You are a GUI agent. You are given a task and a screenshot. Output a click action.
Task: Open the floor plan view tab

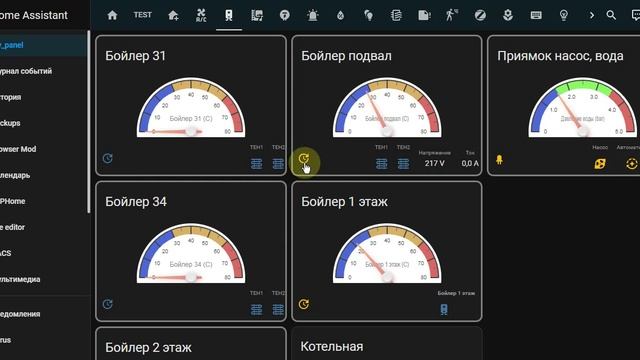coord(257,16)
